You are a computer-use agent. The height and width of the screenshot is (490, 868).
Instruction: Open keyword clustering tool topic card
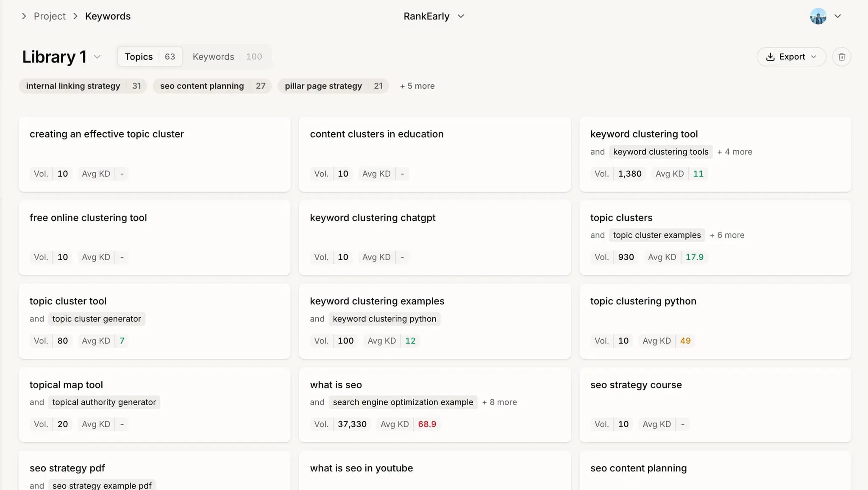pyautogui.click(x=715, y=154)
